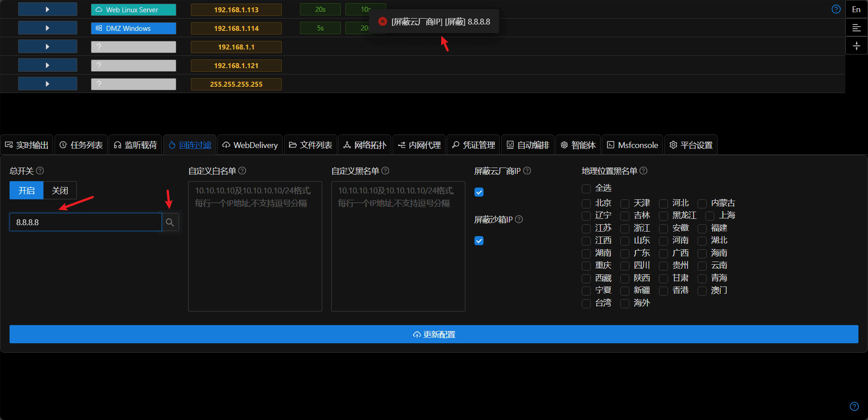Image resolution: width=868 pixels, height=420 pixels.
Task: Click the help icon at bottom right
Action: pos(854,406)
